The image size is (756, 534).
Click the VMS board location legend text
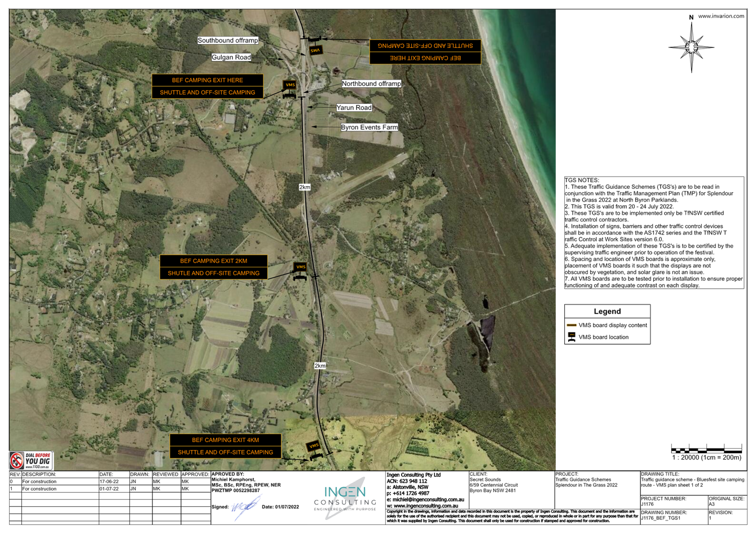pyautogui.click(x=604, y=337)
